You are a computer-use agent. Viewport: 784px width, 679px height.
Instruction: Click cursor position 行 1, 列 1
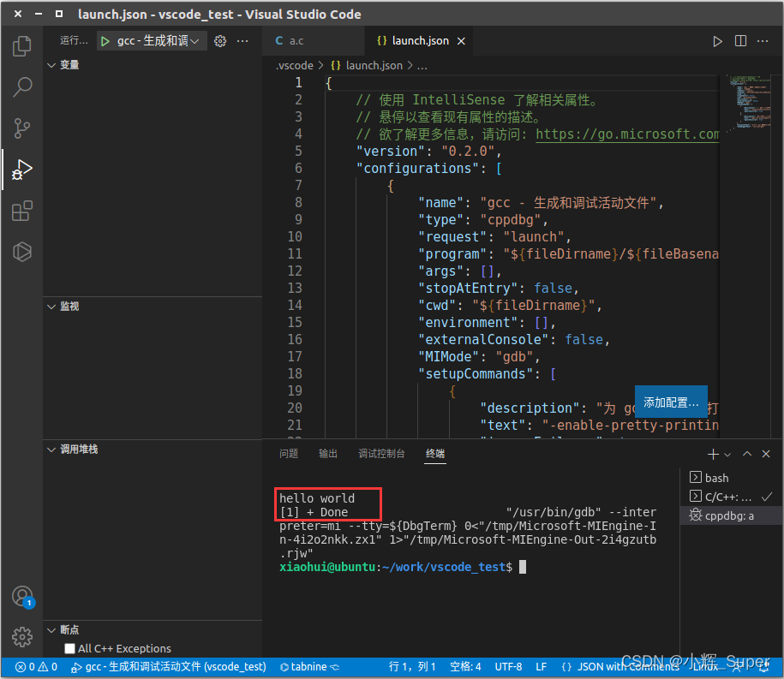point(412,667)
